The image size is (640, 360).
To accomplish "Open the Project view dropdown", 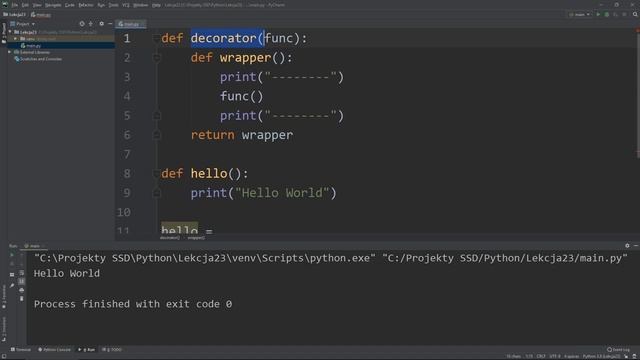I will coord(23,24).
